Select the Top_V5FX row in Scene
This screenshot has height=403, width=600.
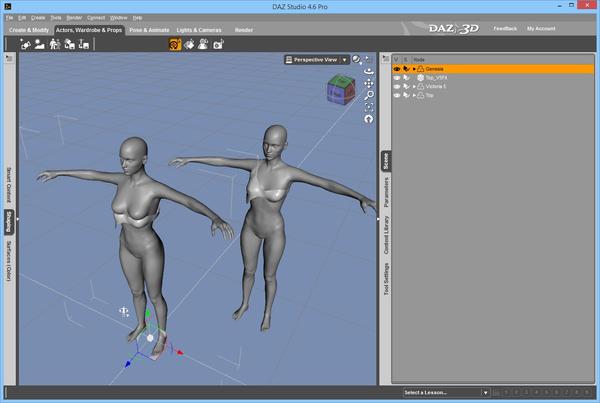pos(493,78)
